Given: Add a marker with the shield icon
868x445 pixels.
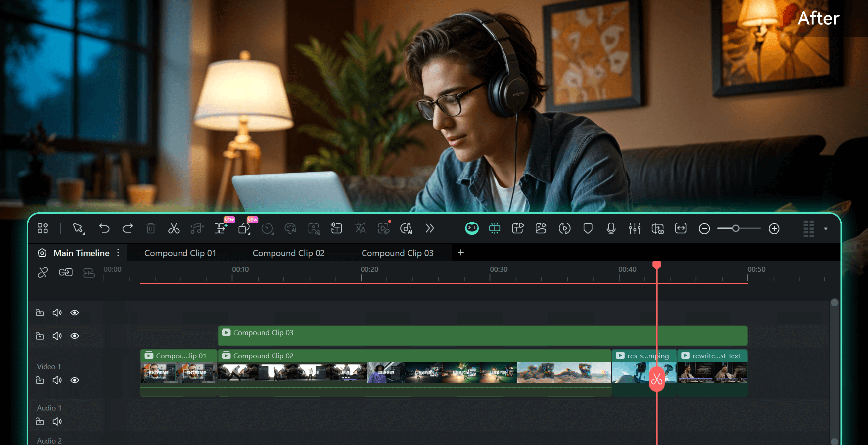Looking at the screenshot, I should point(588,228).
